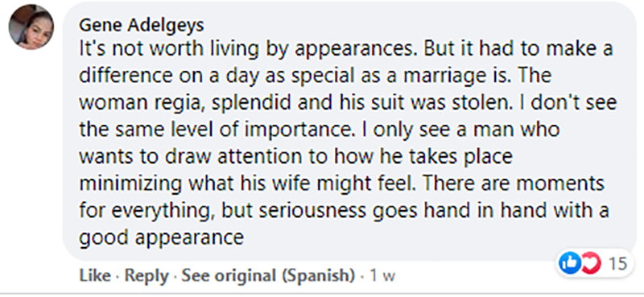Click the blue thumbs-up reaction icon
Viewport: 644px width, 297px height.
(569, 264)
